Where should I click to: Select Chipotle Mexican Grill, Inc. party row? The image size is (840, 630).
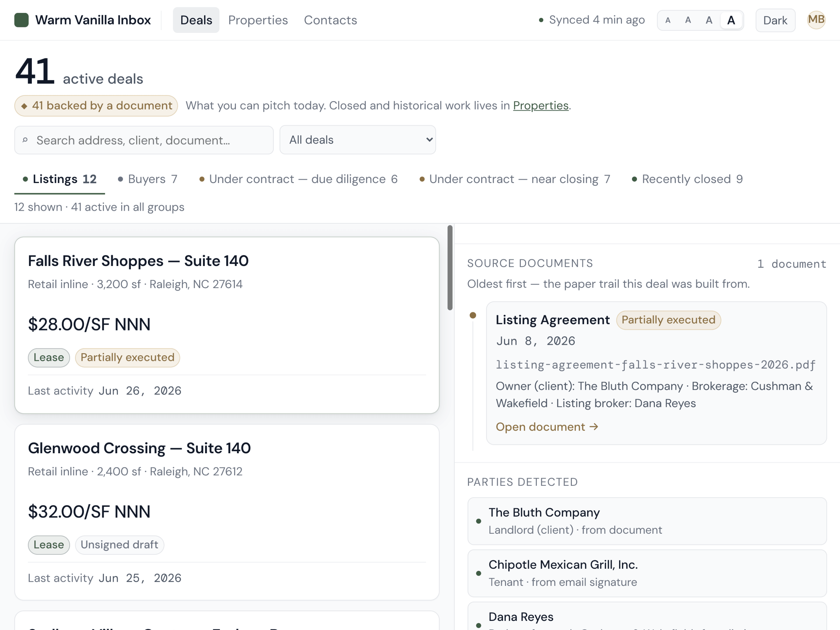[x=647, y=573]
